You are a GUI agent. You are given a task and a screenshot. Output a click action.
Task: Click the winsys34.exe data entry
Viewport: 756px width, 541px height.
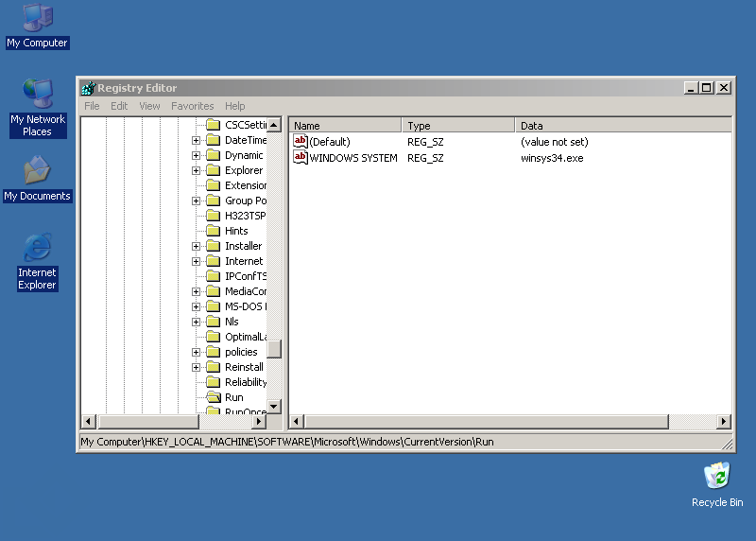pyautogui.click(x=552, y=158)
